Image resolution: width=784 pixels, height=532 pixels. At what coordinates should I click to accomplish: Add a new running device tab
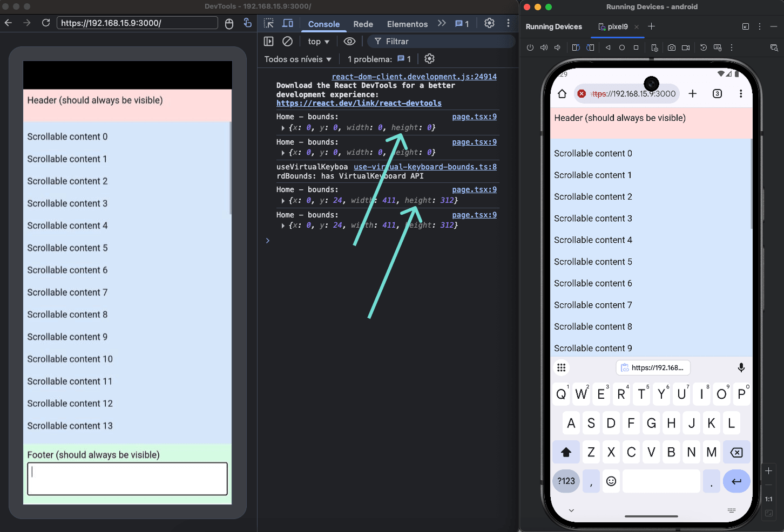651,26
